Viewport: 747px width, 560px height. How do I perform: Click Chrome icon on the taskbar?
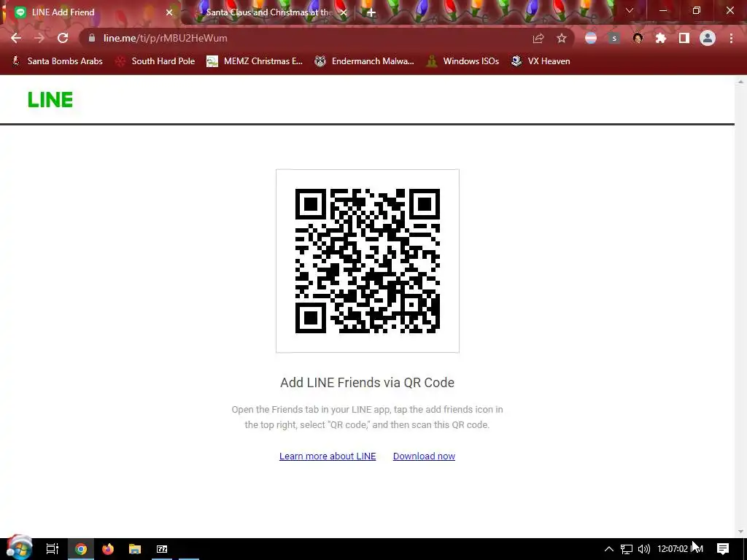pyautogui.click(x=81, y=549)
